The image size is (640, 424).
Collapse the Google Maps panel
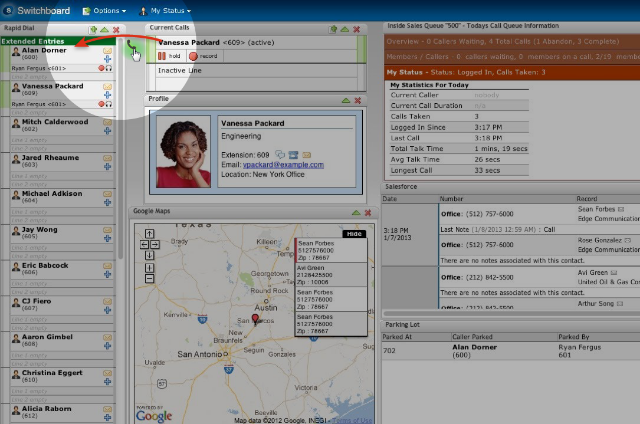coord(356,213)
